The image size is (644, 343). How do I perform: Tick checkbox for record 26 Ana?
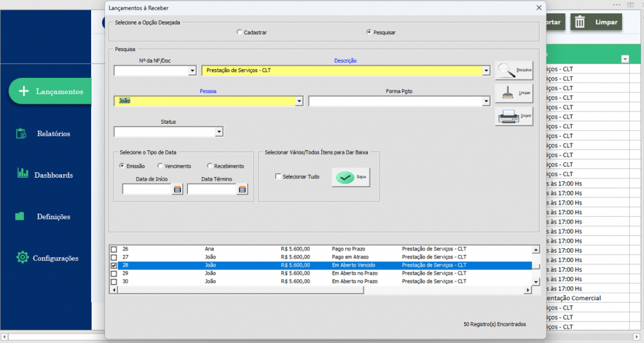[114, 249]
